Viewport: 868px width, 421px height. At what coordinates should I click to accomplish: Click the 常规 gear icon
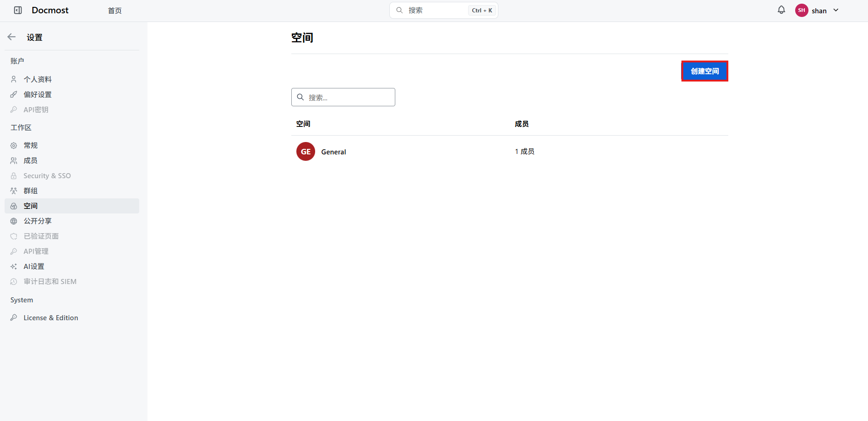tap(14, 145)
